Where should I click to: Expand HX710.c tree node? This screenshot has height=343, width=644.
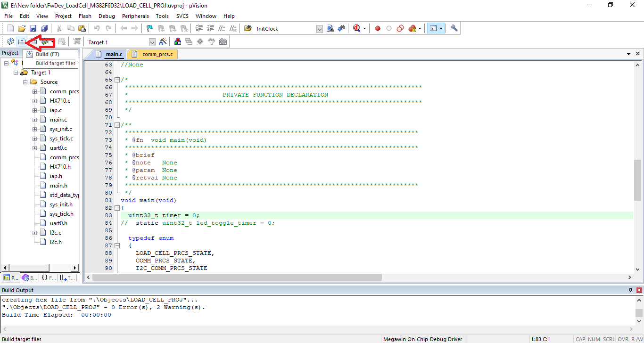point(35,101)
